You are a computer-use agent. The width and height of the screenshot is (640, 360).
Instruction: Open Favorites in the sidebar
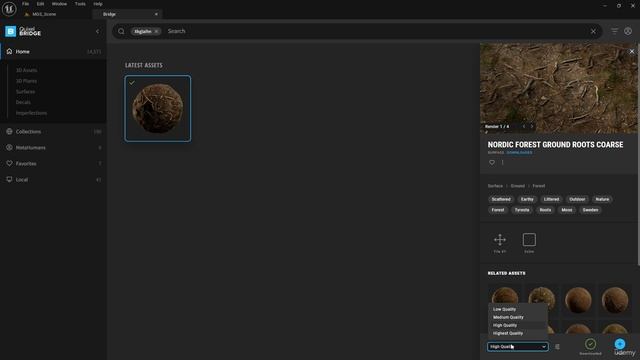(53, 163)
